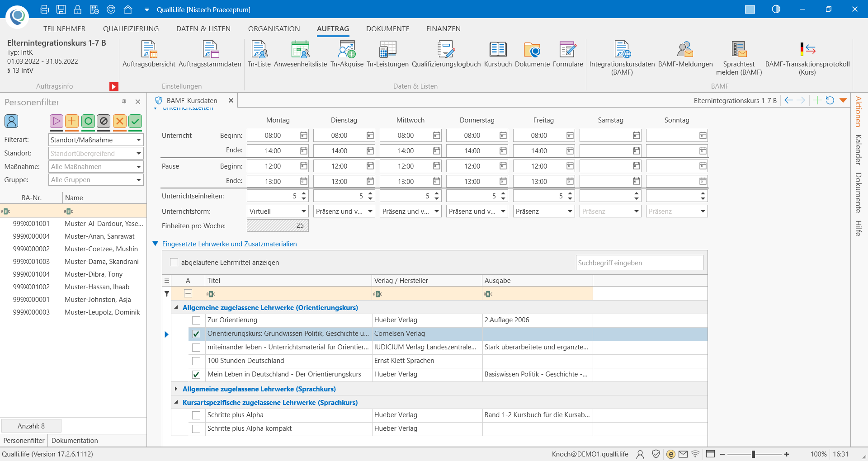Open the Standort dropdown
Viewport: 868px width, 461px height.
139,154
